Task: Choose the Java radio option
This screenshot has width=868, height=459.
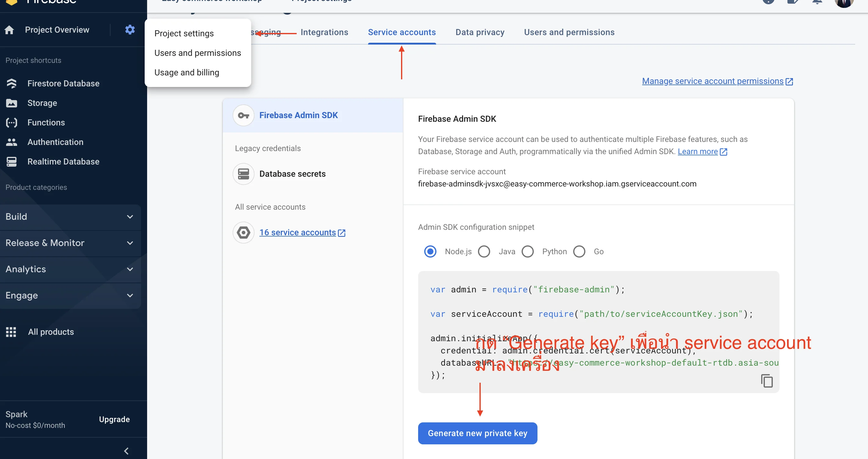Action: click(x=484, y=251)
